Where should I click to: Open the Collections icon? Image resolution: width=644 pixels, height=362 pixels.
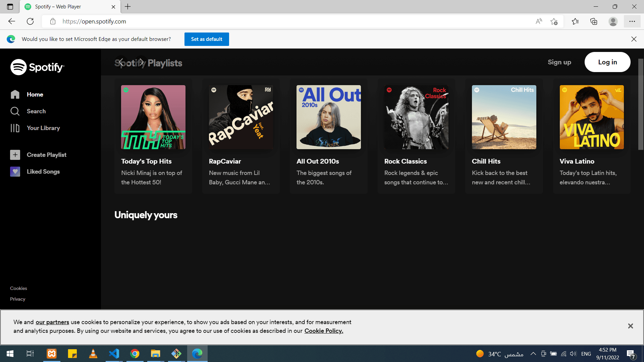click(594, 21)
